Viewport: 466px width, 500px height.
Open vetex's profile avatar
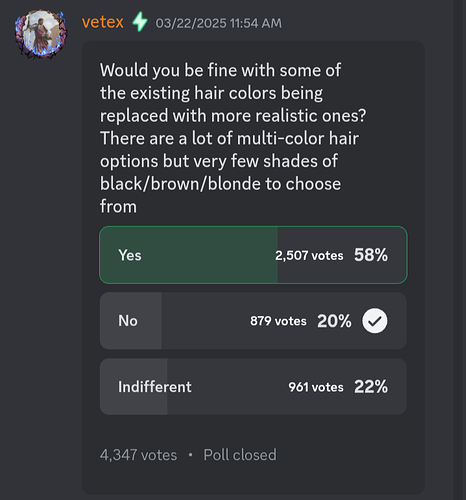[x=41, y=34]
